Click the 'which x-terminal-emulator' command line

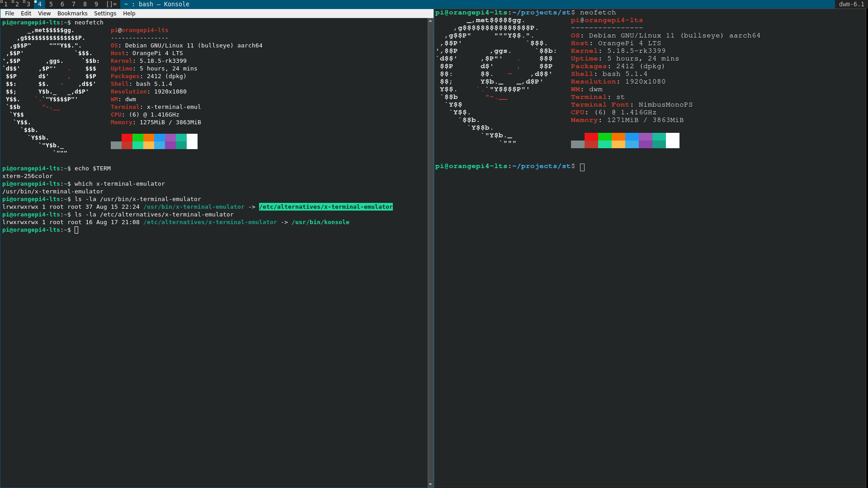(x=120, y=184)
